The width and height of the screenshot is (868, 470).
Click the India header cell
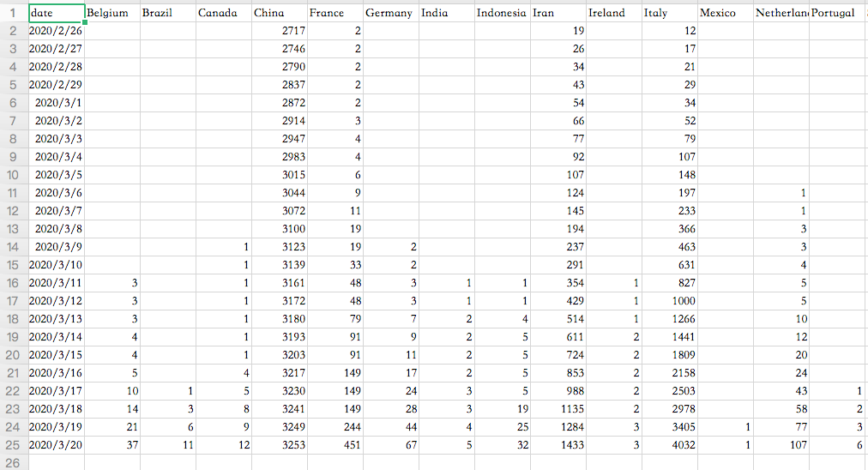pos(447,13)
